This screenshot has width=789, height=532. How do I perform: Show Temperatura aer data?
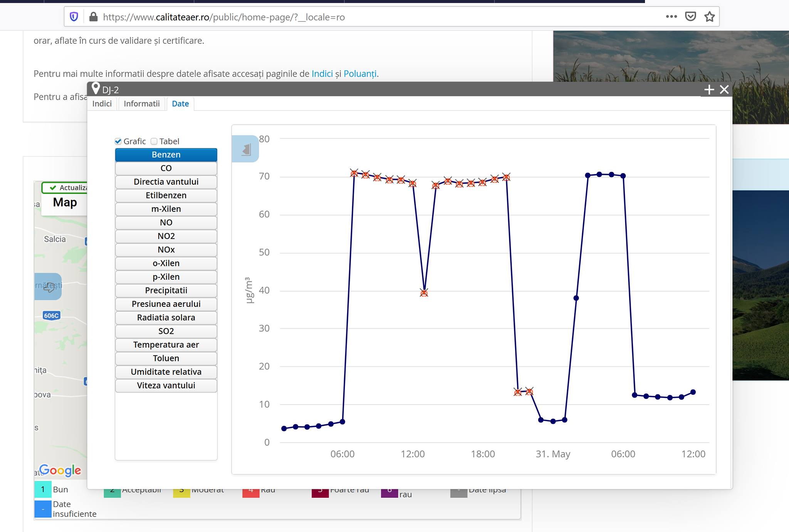[x=166, y=345]
